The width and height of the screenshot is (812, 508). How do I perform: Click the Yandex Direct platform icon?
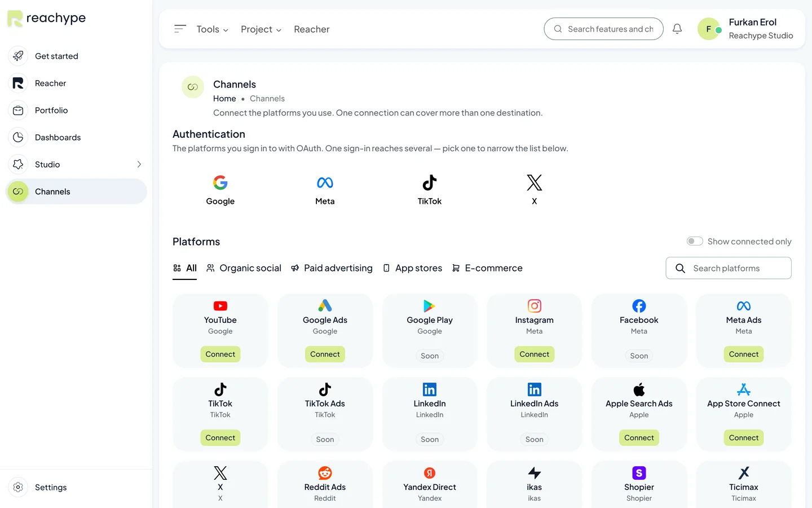coord(430,473)
